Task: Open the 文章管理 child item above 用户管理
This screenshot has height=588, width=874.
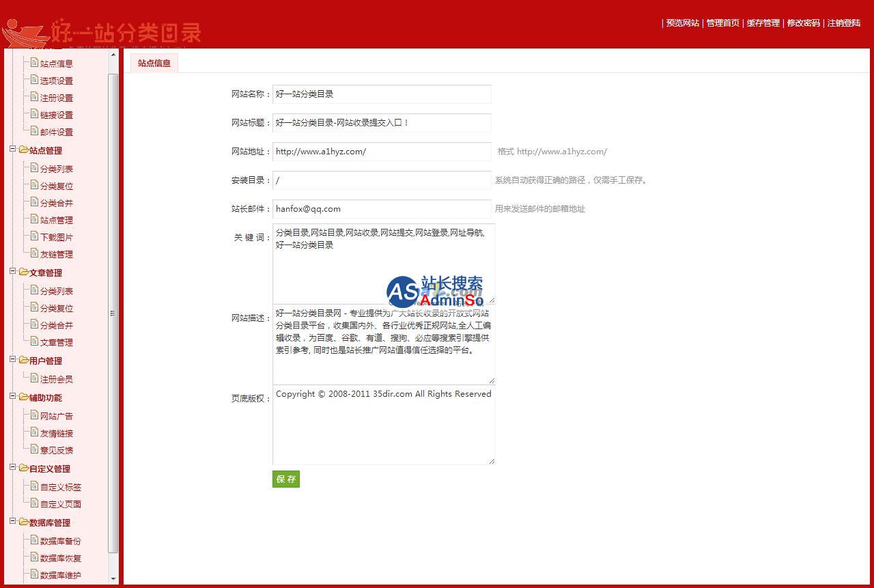Action: click(57, 342)
